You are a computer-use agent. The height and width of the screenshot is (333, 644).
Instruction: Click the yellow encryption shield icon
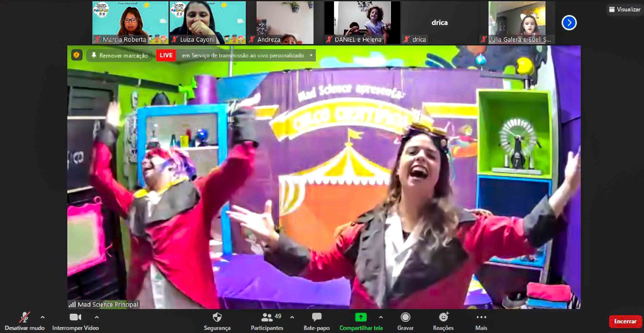(x=77, y=55)
